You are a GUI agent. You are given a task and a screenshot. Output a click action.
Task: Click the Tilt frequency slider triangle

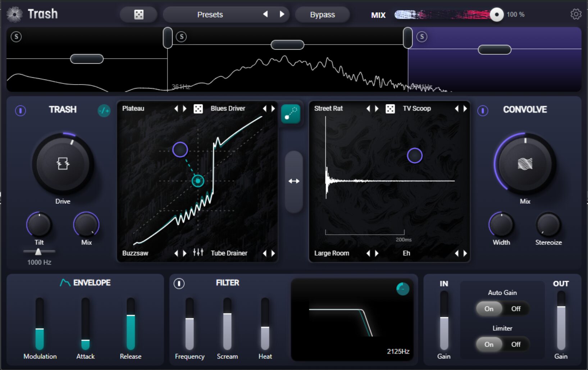tap(38, 252)
